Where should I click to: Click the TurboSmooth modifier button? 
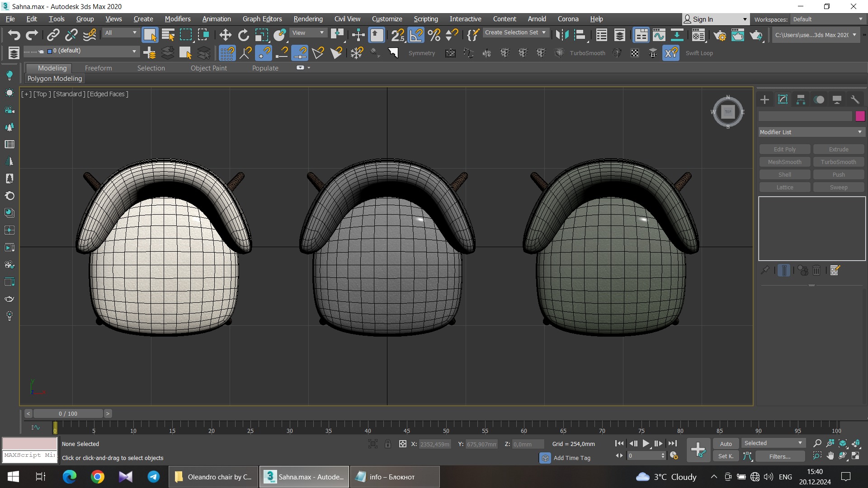[838, 162]
